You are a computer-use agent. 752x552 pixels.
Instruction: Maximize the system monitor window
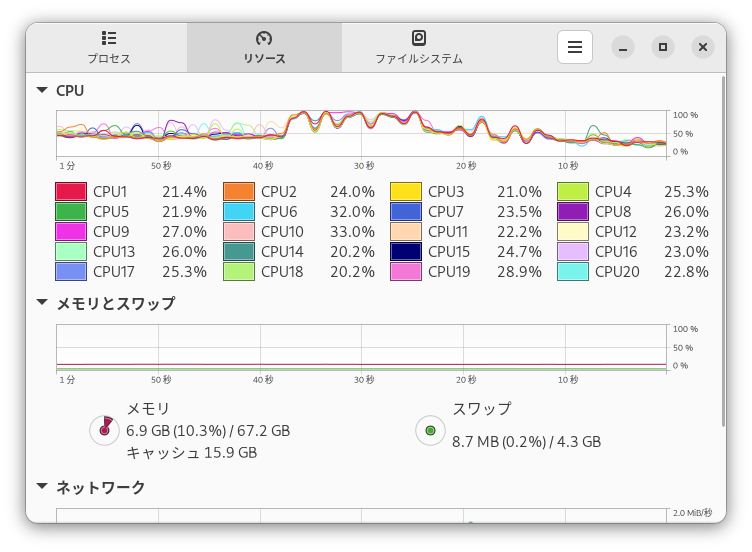pyautogui.click(x=662, y=47)
